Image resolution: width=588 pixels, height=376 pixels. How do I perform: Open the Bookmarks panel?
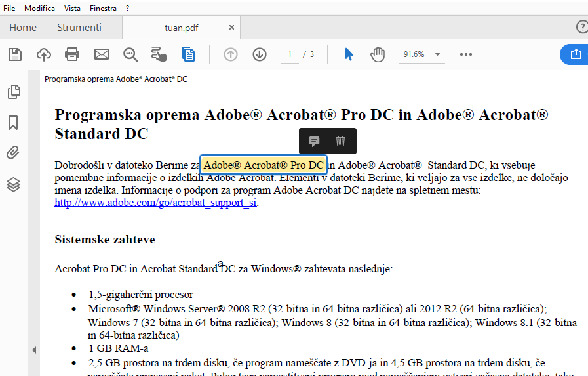point(13,123)
